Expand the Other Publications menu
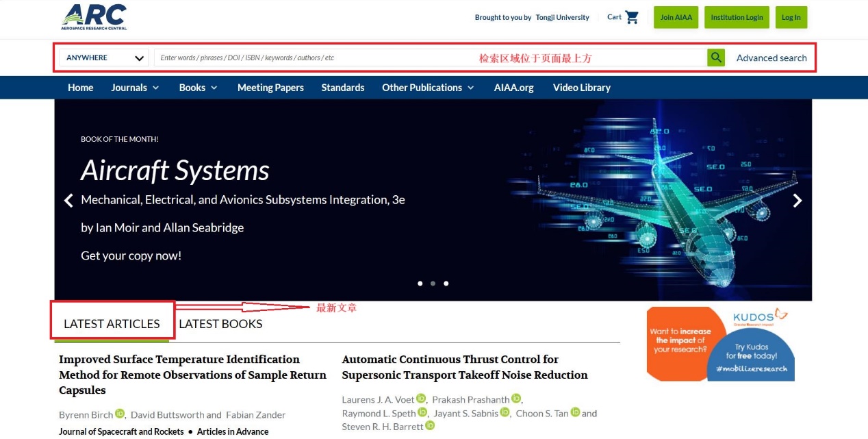The width and height of the screenshot is (868, 439). tap(428, 88)
